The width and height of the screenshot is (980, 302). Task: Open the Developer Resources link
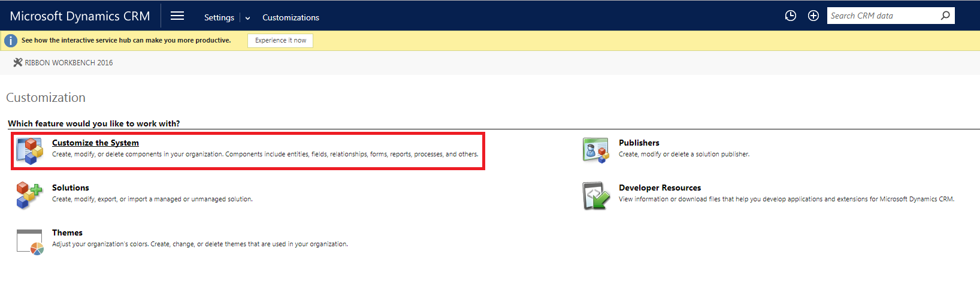(x=660, y=188)
